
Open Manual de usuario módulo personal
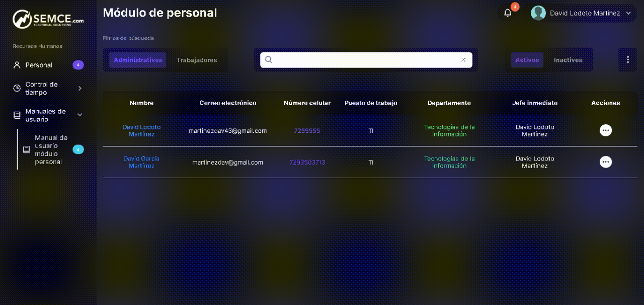pos(50,149)
